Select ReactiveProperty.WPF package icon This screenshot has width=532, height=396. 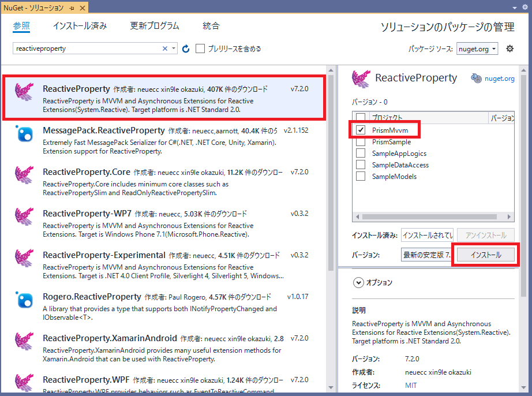(x=24, y=383)
